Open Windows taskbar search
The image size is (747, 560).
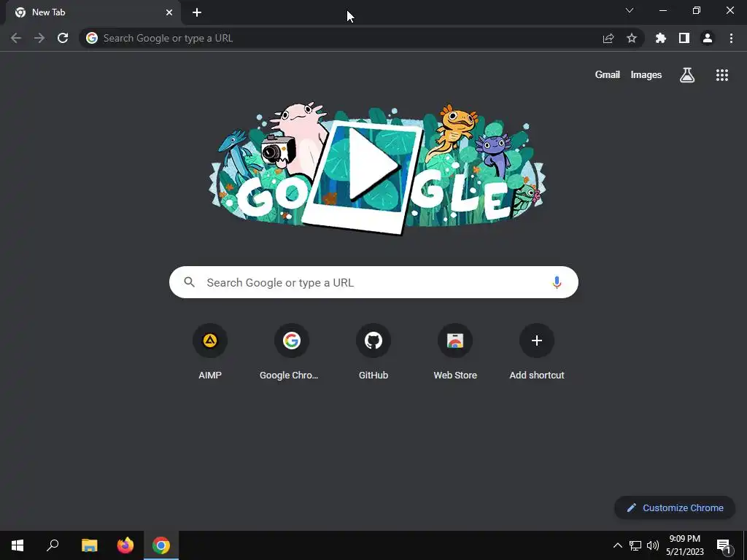(x=53, y=545)
